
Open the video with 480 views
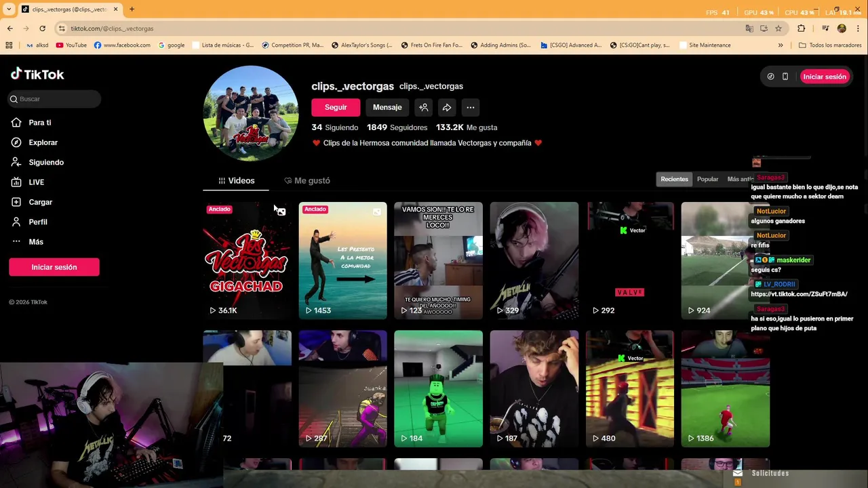630,389
